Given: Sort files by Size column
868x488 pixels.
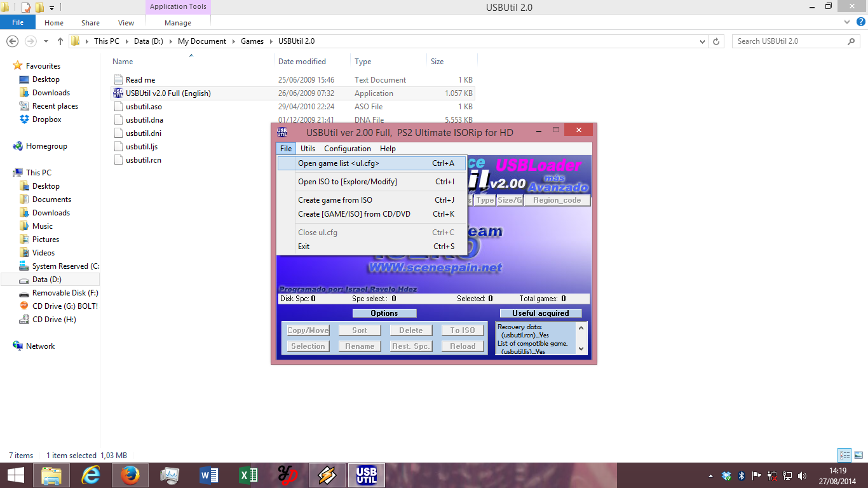Looking at the screenshot, I should [451, 62].
